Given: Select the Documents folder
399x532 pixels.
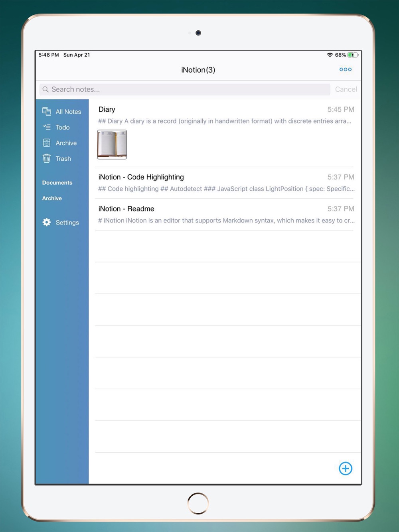Looking at the screenshot, I should (57, 183).
